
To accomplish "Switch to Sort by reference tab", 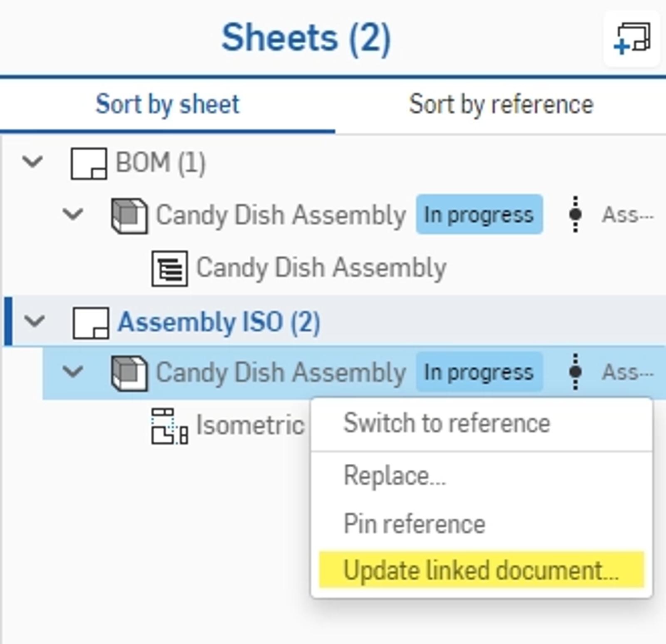I will pos(501,104).
